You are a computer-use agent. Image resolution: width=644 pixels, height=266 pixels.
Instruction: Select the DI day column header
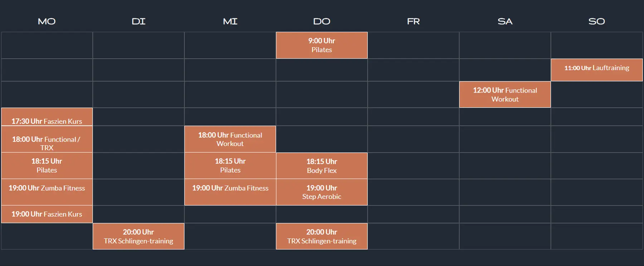coord(138,21)
